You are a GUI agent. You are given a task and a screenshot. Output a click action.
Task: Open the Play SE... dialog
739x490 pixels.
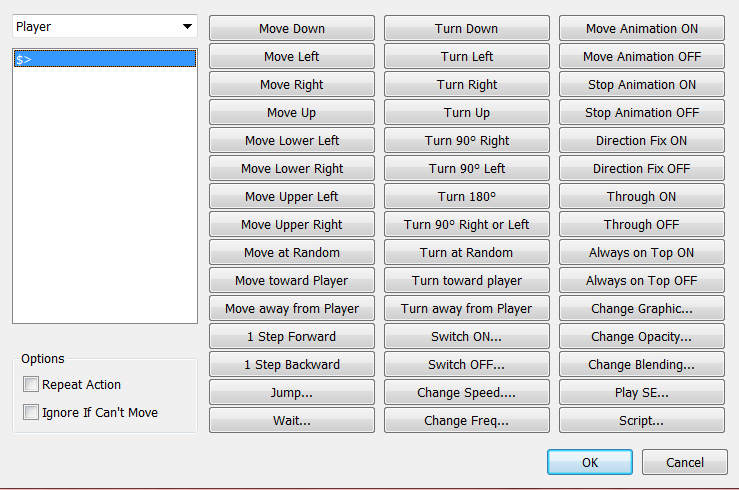[641, 392]
